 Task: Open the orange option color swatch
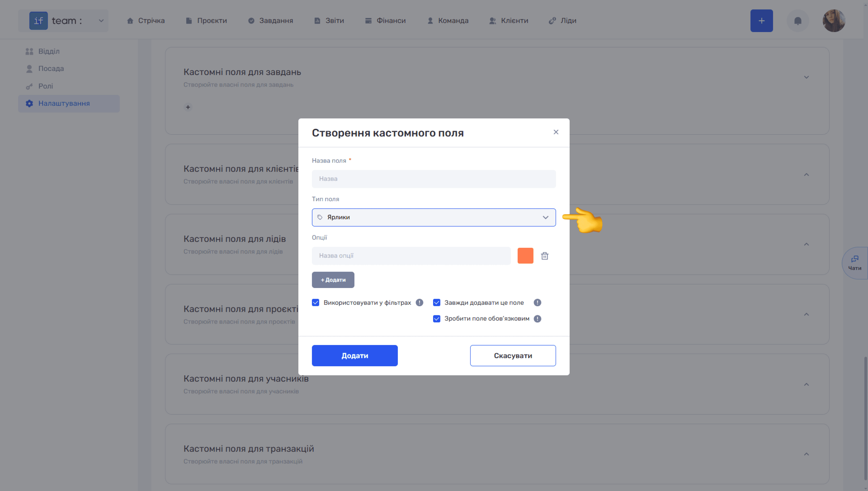(x=525, y=256)
